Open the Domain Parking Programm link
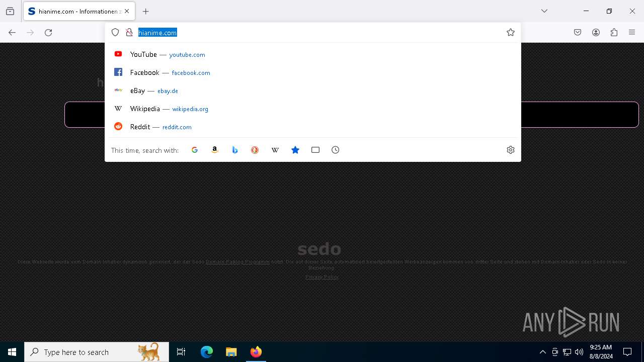Viewport: 644px width, 362px height. [x=237, y=262]
